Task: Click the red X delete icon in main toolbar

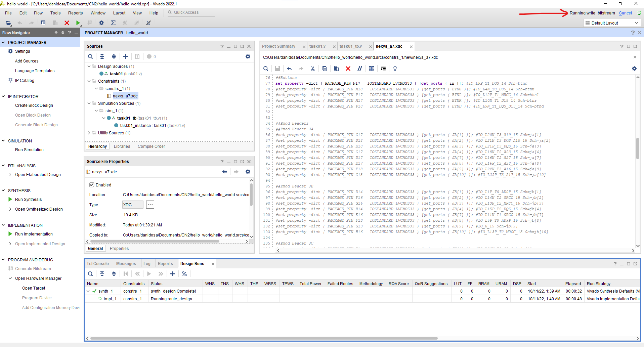Action: click(x=67, y=23)
